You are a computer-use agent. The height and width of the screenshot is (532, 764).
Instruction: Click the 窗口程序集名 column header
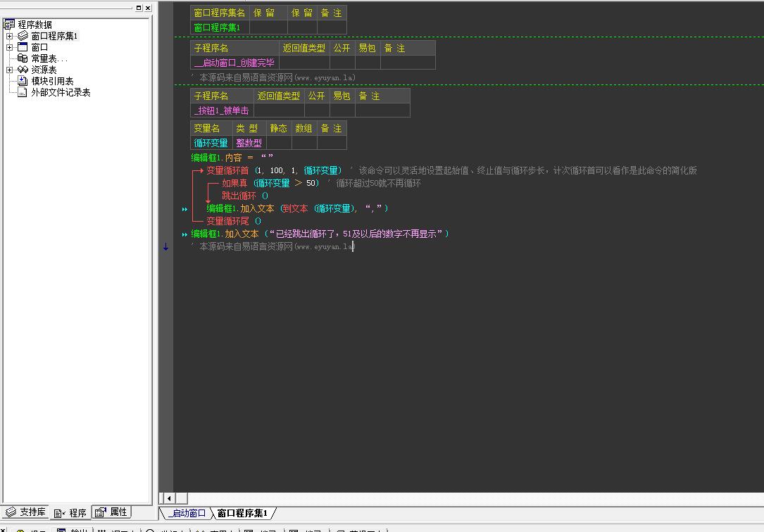(220, 13)
